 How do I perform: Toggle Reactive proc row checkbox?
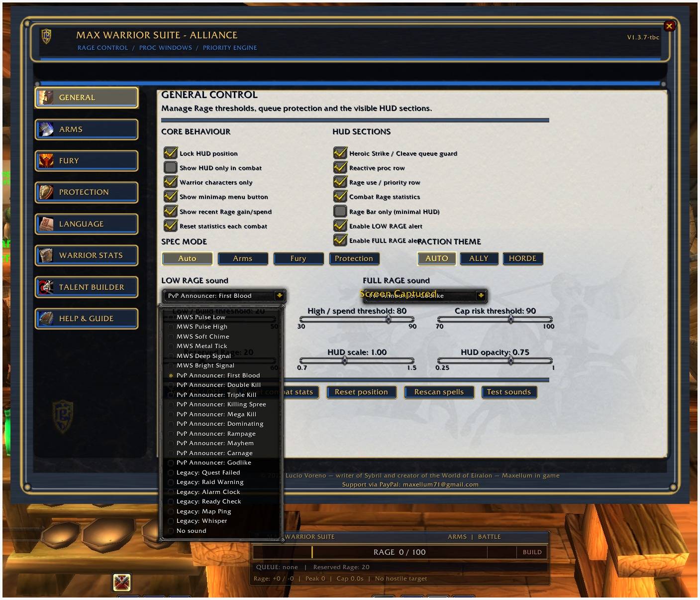pyautogui.click(x=340, y=167)
